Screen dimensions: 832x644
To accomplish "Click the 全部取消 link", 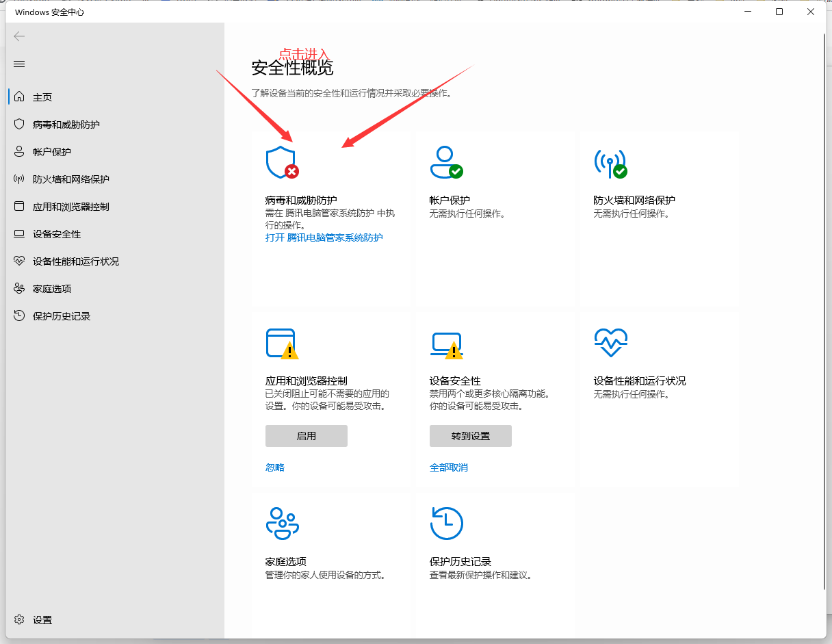I will [x=448, y=467].
